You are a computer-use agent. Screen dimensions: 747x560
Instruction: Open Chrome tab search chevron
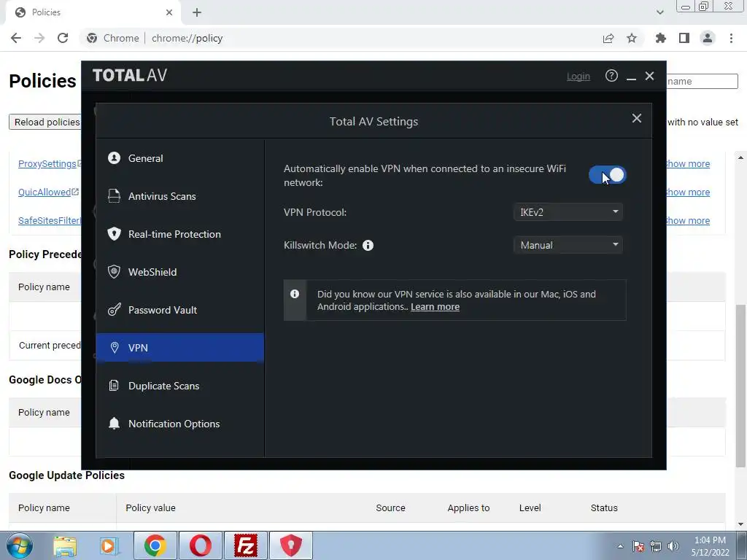point(659,12)
